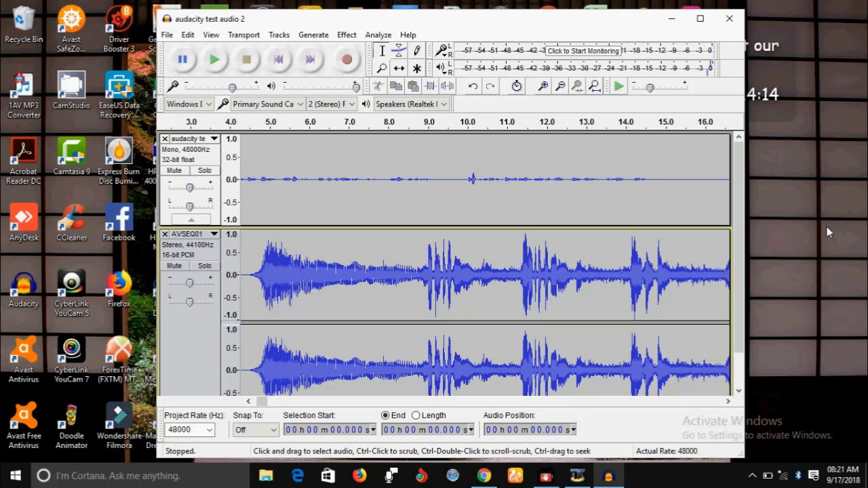The height and width of the screenshot is (488, 868).
Task: Select the Draw pencil tool
Action: tap(416, 51)
